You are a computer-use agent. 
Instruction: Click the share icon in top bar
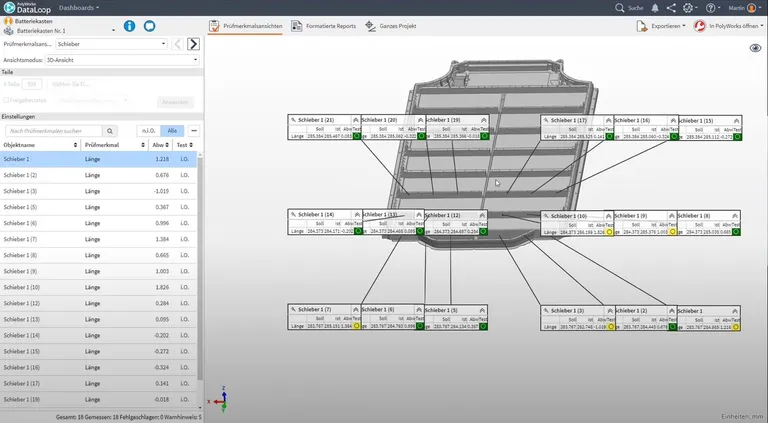click(x=671, y=8)
